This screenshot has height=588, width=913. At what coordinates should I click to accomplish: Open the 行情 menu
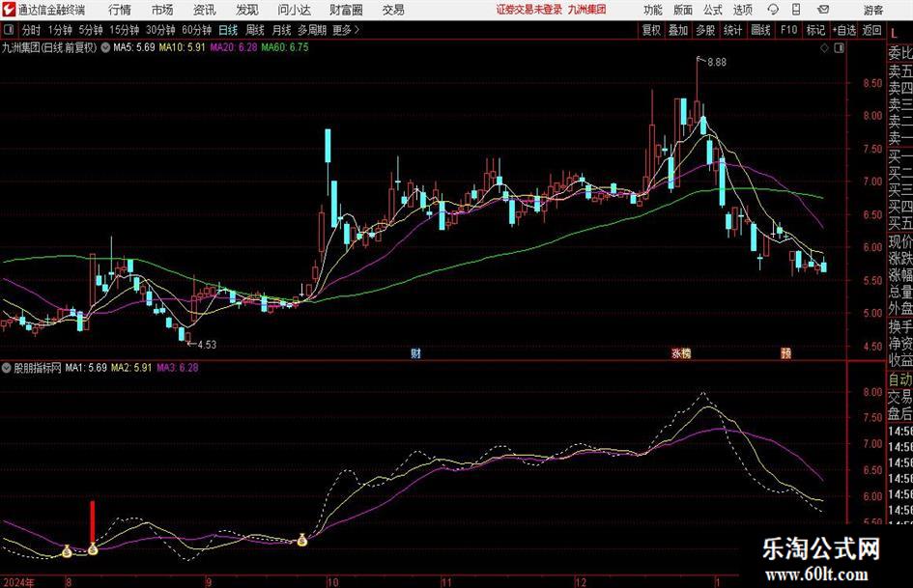tap(120, 10)
